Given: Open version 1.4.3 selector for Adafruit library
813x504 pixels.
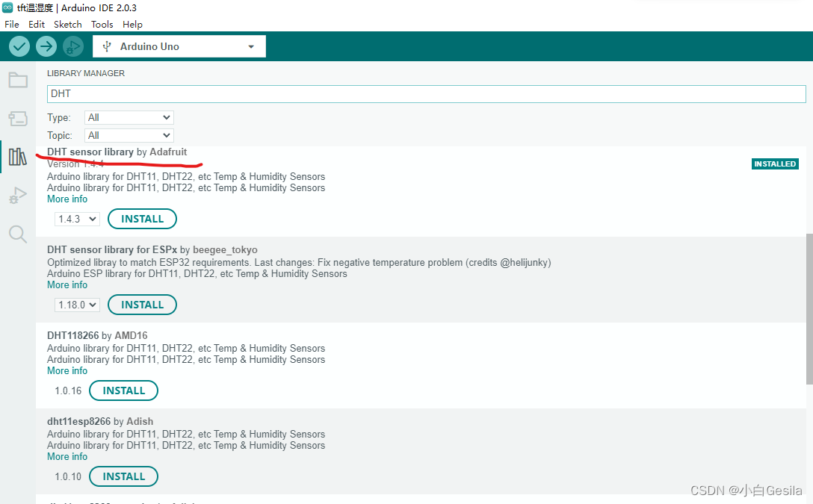Looking at the screenshot, I should tap(77, 219).
